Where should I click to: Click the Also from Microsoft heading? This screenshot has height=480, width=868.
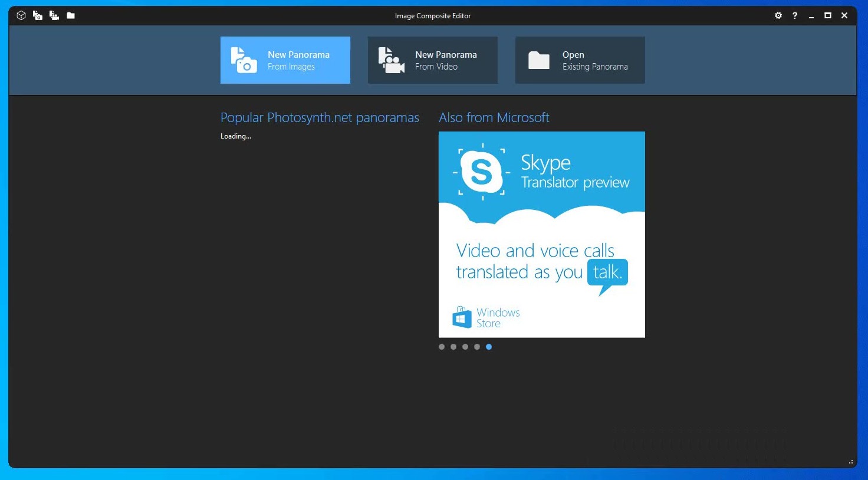pyautogui.click(x=494, y=118)
